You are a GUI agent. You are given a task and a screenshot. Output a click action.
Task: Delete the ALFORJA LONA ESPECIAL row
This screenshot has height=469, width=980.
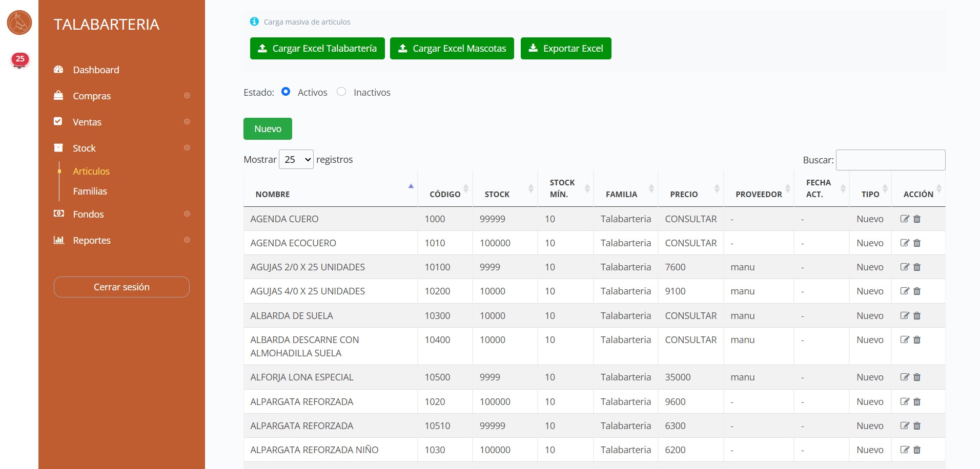point(917,377)
